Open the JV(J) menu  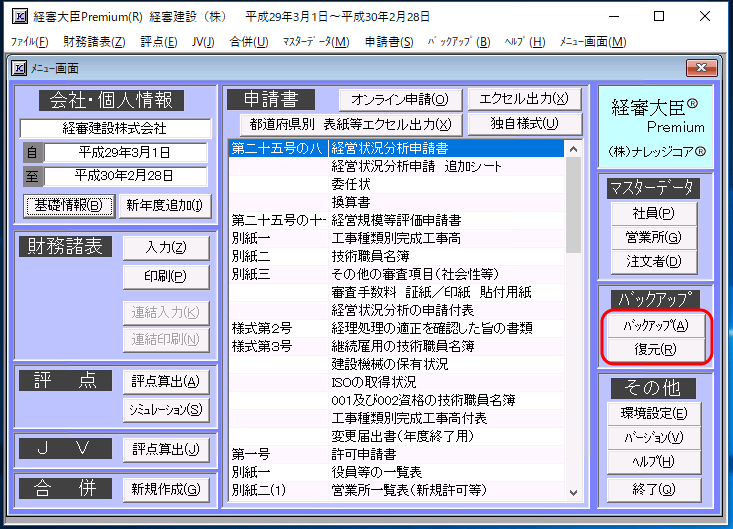(203, 42)
